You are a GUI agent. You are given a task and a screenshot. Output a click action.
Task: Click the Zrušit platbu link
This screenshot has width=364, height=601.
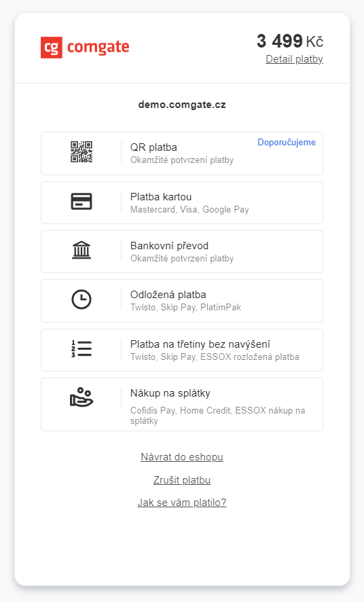(182, 480)
